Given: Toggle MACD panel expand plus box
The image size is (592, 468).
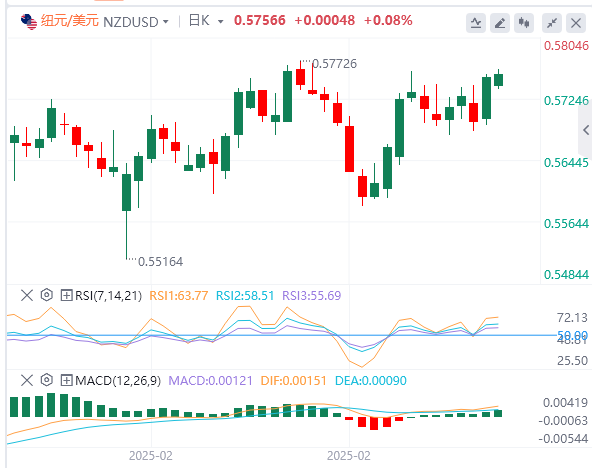Looking at the screenshot, I should coord(66,380).
